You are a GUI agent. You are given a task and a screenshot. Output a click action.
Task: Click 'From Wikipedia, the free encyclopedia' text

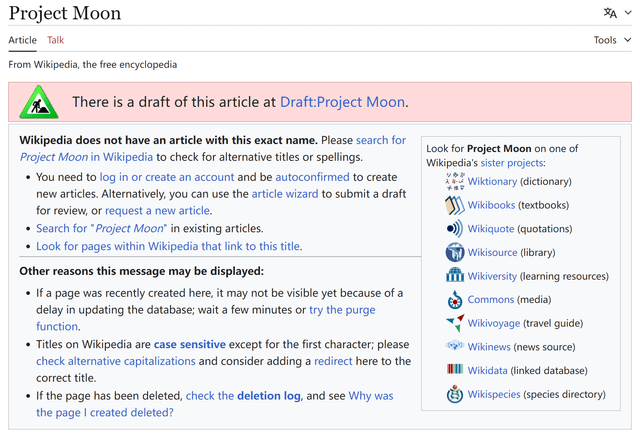pos(93,64)
